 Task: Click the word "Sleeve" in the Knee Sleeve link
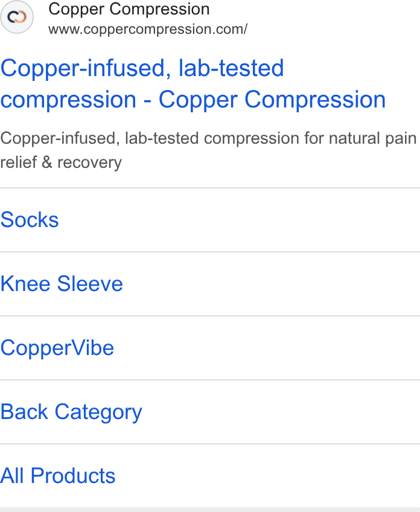90,283
